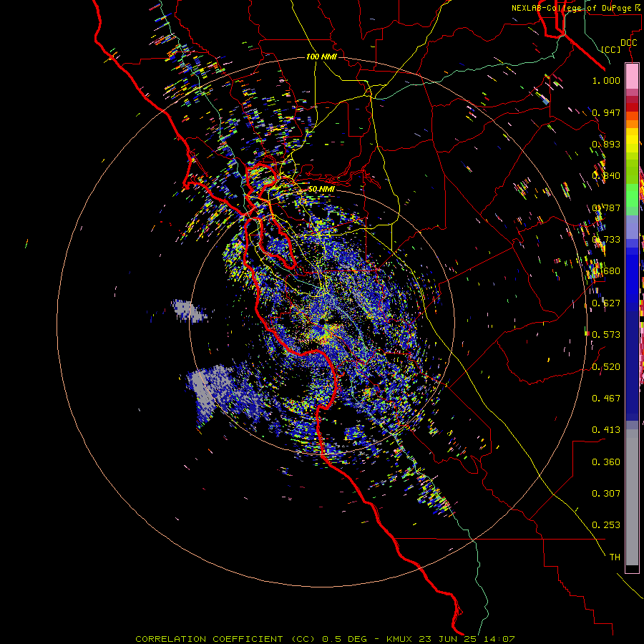Click "CORRELATION COEFFICIENT" in the bottom caption

pos(209,639)
